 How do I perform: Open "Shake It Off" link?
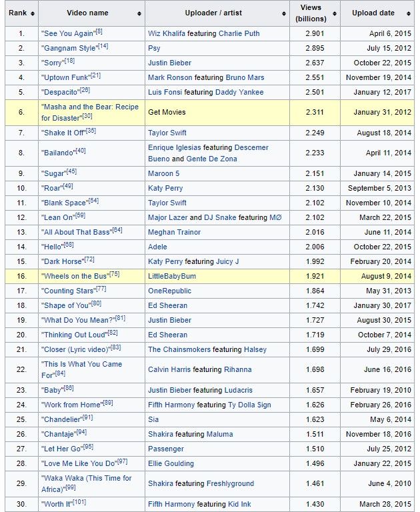point(63,133)
